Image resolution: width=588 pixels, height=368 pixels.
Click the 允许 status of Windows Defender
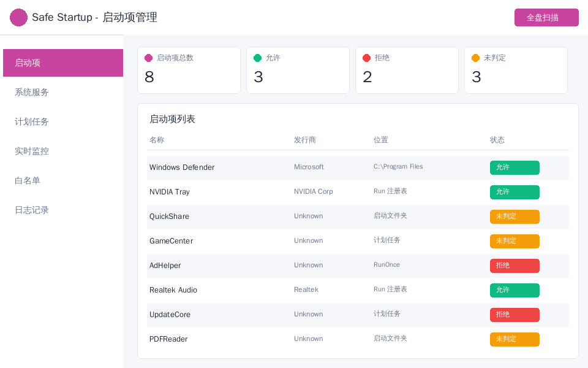coord(514,167)
